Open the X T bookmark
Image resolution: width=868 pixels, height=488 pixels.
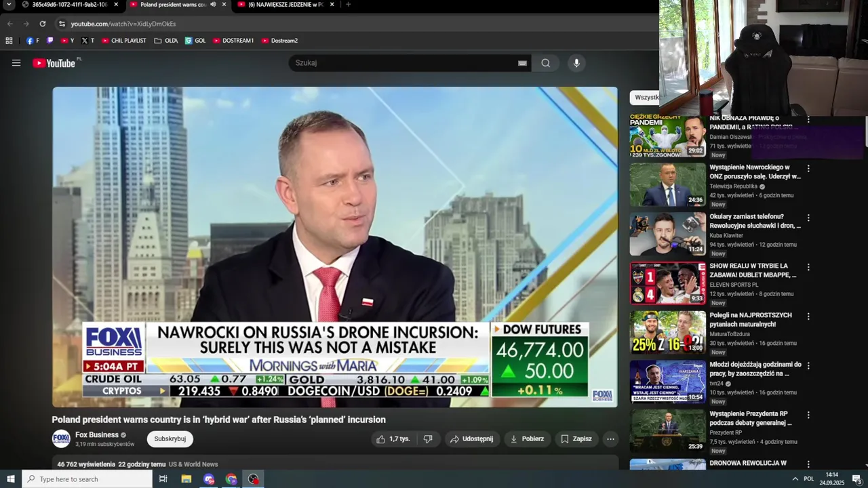87,41
